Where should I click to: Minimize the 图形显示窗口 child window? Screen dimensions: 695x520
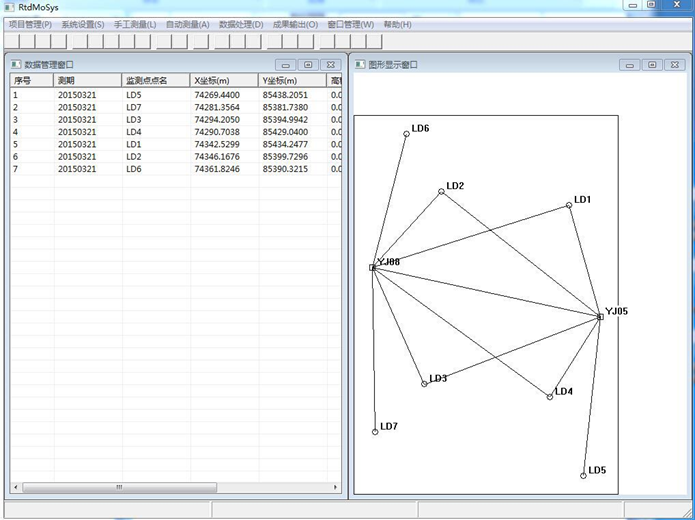click(629, 64)
